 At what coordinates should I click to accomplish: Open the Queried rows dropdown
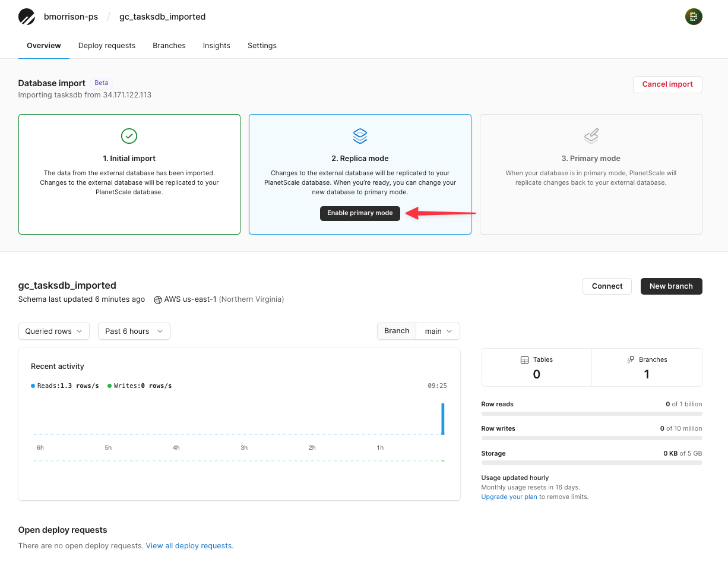tap(54, 331)
